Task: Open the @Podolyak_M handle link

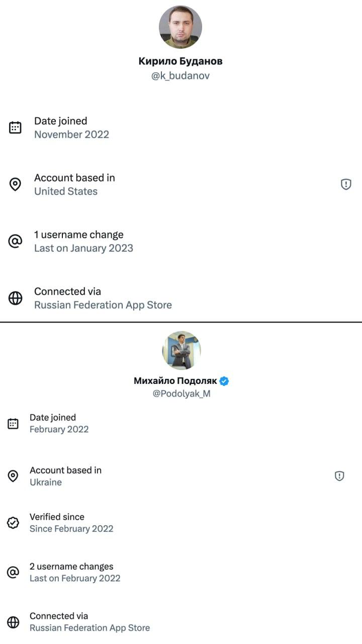Action: point(182,394)
